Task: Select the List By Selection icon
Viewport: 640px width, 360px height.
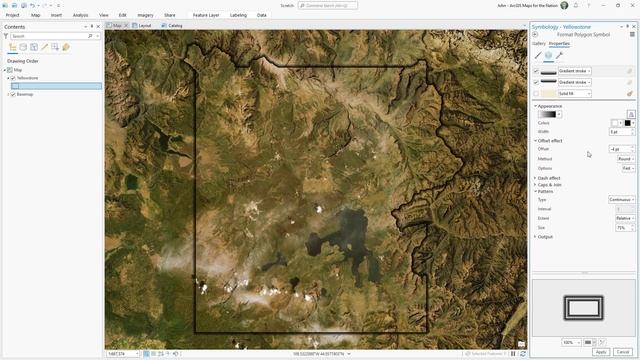Action: (34, 47)
